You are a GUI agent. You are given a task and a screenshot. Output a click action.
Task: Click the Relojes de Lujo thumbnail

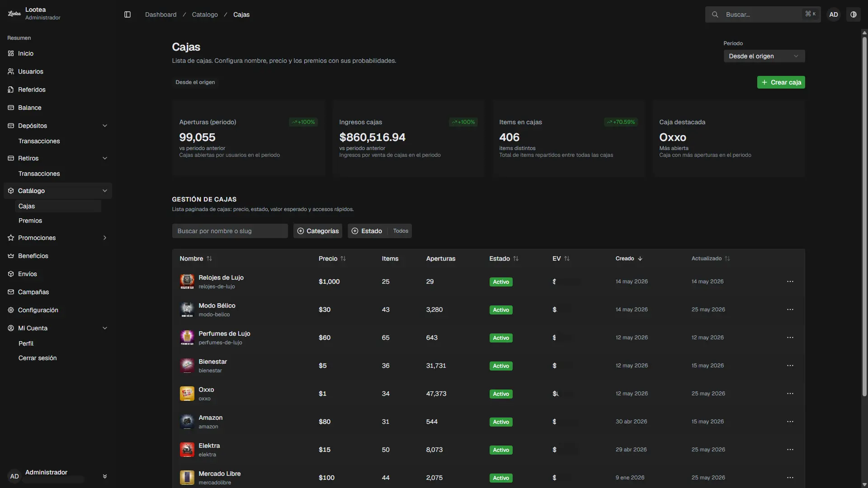tap(187, 282)
